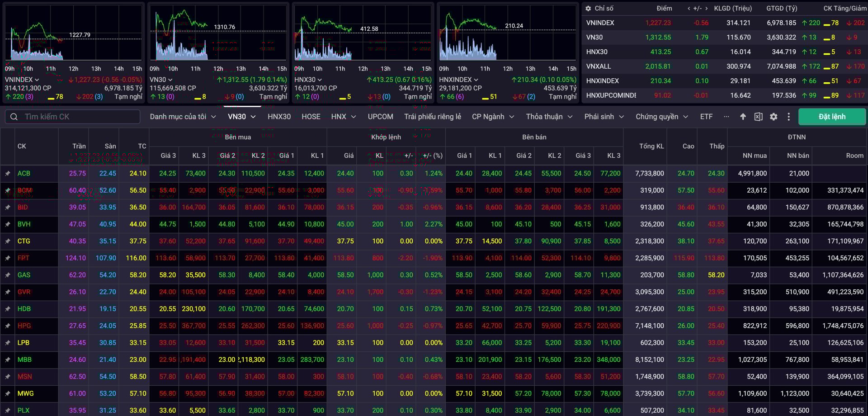Click the GAS stock symbol link

point(24,275)
